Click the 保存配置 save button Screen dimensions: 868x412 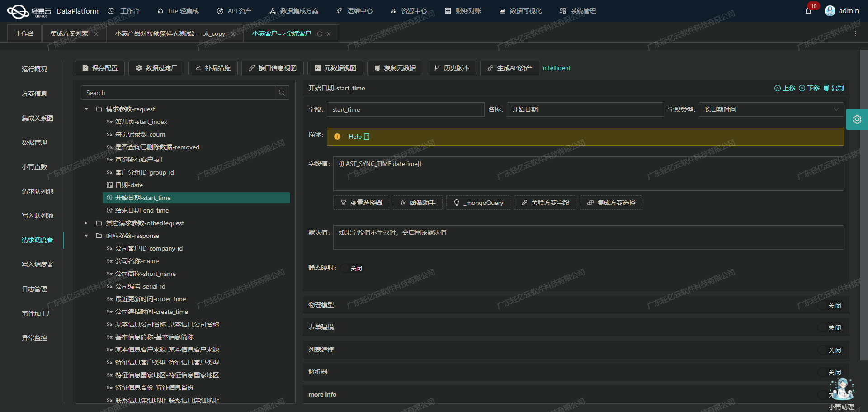pos(100,68)
